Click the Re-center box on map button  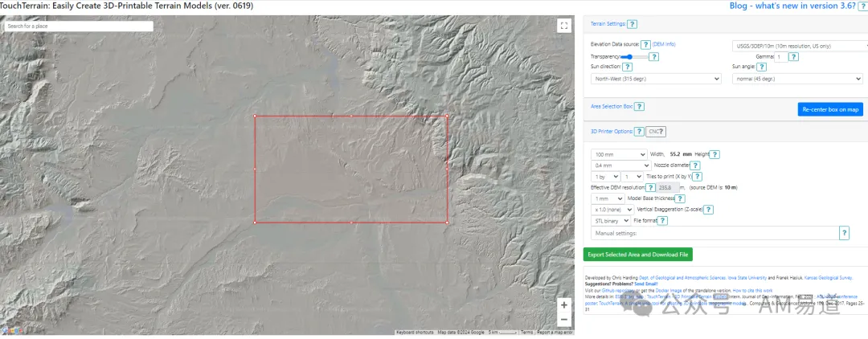click(x=830, y=109)
